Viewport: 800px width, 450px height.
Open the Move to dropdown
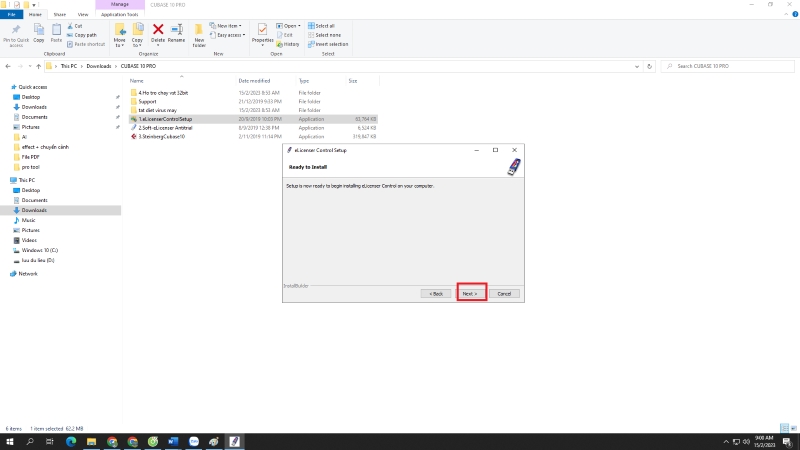(120, 36)
